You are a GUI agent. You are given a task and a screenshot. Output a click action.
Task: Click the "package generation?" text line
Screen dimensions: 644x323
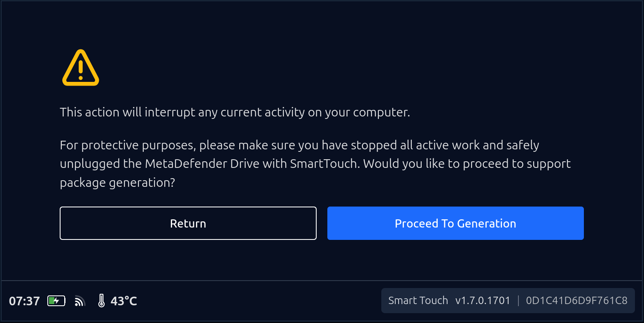[x=118, y=182]
